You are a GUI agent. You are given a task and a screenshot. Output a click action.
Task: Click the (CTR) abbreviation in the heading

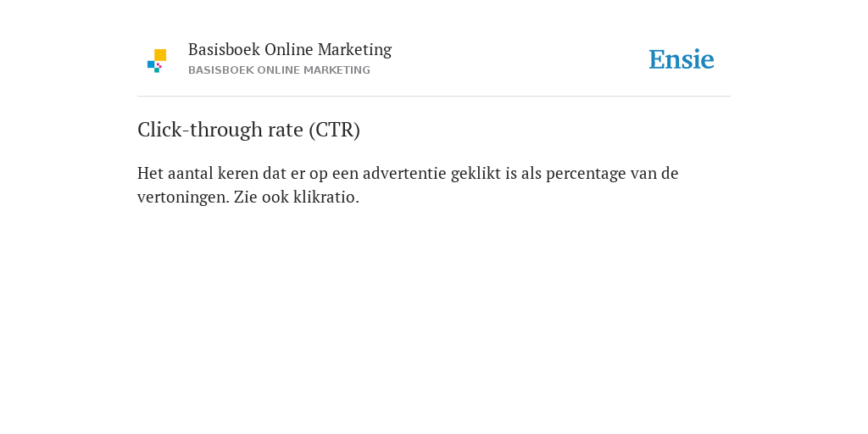point(334,130)
